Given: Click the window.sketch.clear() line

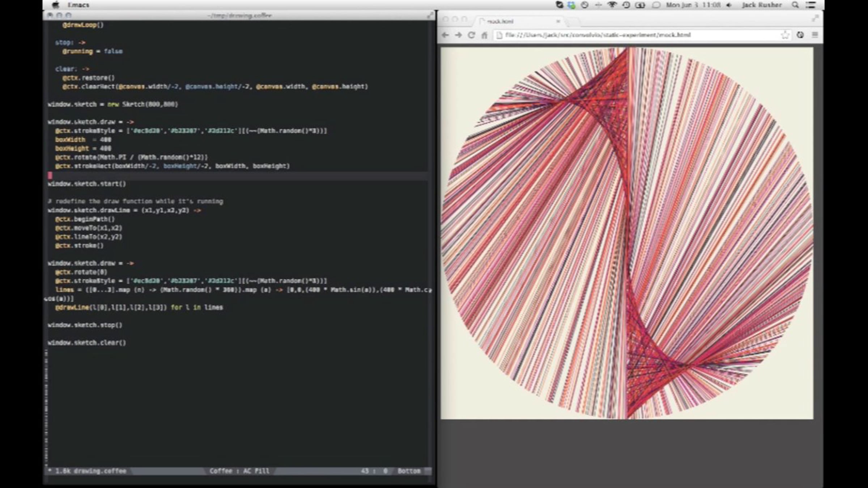Looking at the screenshot, I should [x=87, y=343].
